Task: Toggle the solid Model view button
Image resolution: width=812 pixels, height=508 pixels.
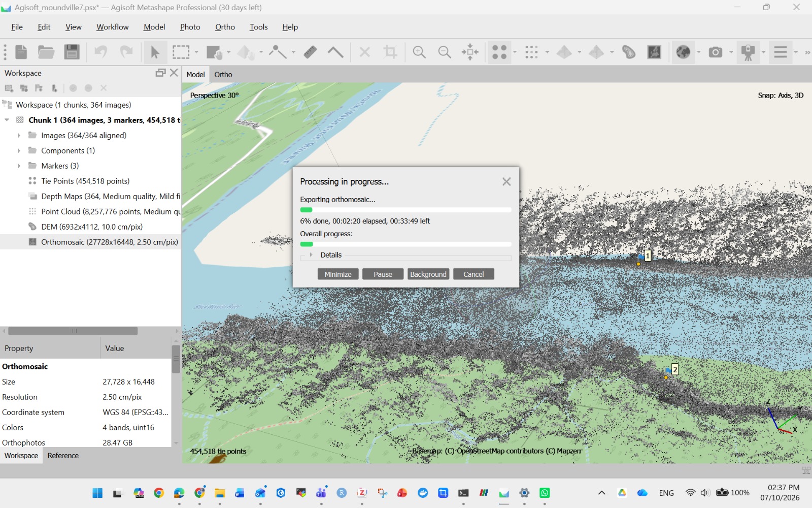Action: coord(564,52)
